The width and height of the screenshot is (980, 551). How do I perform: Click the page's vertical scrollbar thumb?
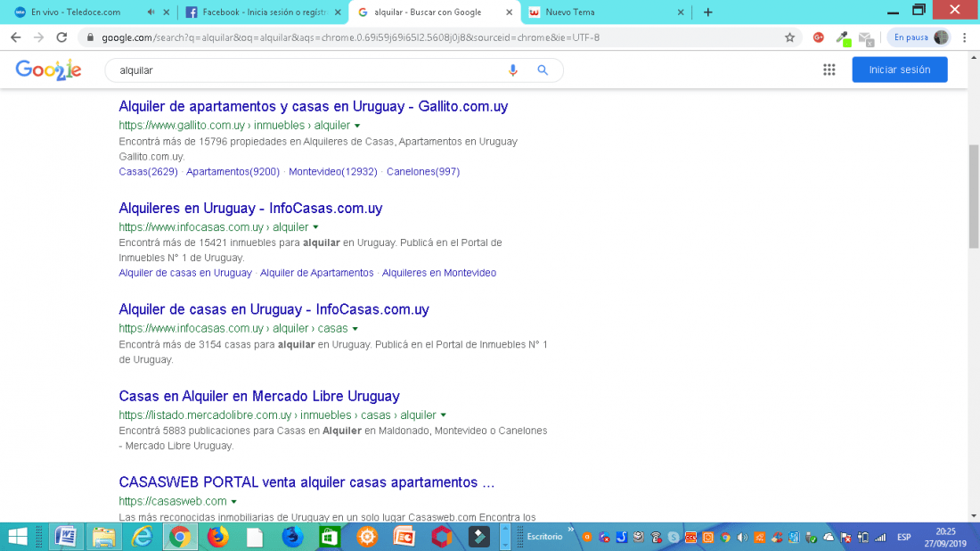pos(974,196)
